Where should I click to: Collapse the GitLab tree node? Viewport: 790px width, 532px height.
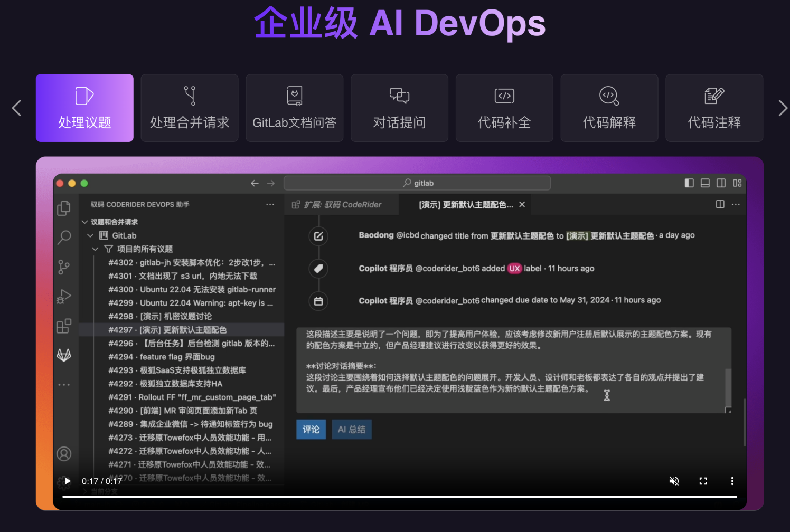[90, 235]
